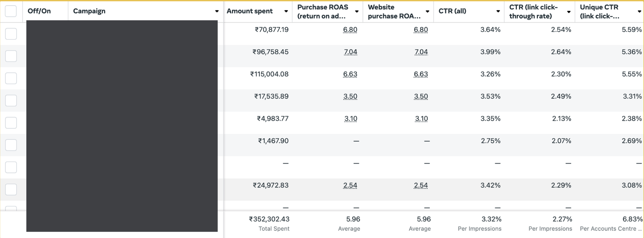Screen dimensions: 644x238
Task: Select the ₹70,877.19 amount cell
Action: tap(272, 30)
